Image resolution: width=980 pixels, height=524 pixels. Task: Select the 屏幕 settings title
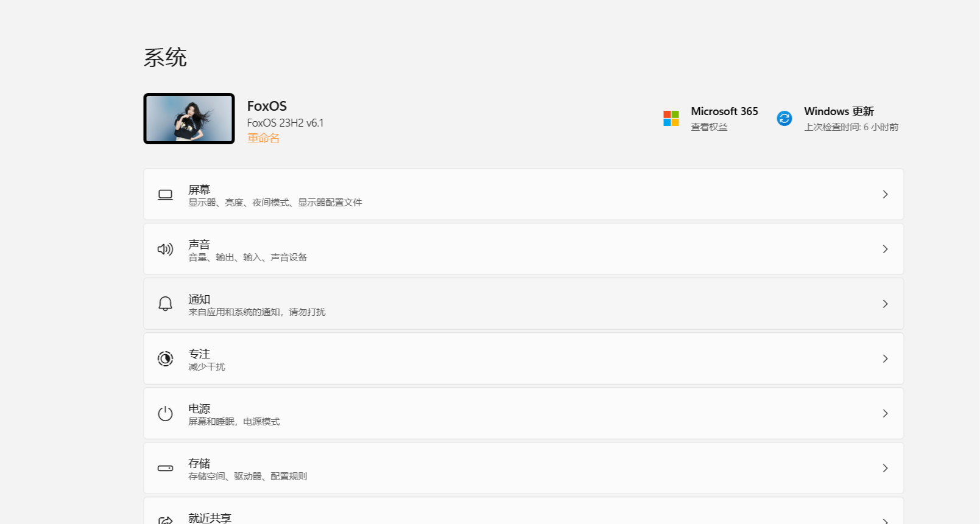click(x=199, y=189)
